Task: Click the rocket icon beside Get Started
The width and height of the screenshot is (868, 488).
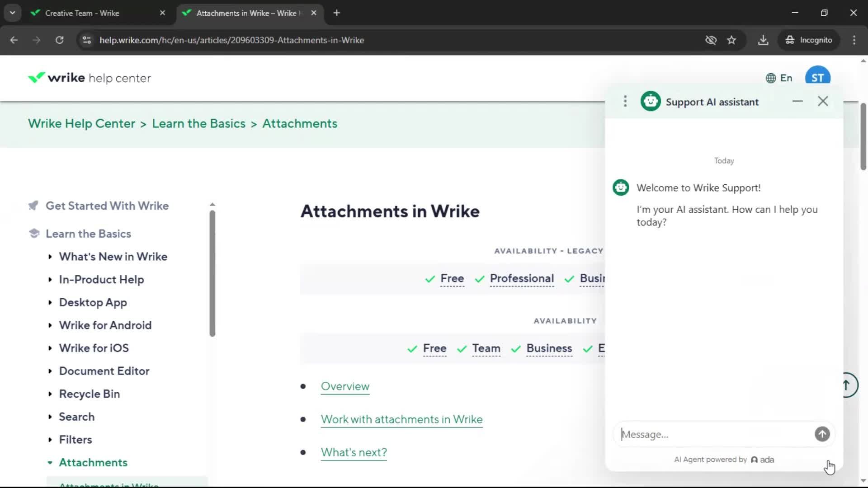Action: click(33, 206)
